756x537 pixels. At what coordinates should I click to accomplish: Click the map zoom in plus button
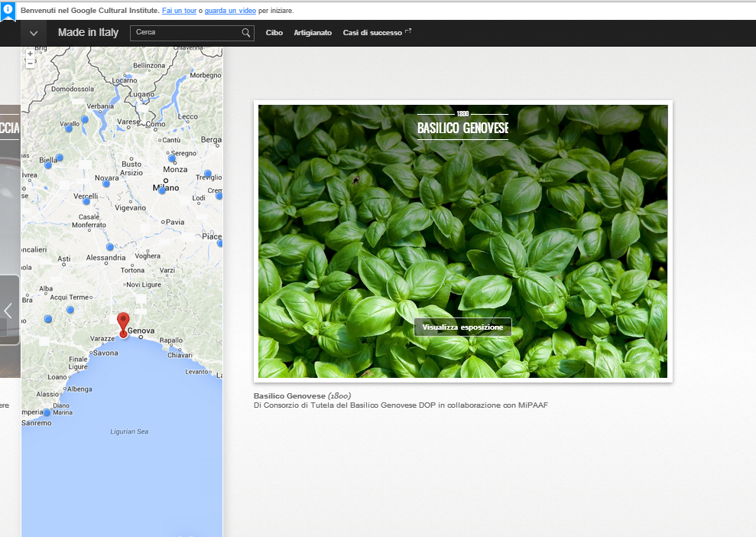[30, 54]
